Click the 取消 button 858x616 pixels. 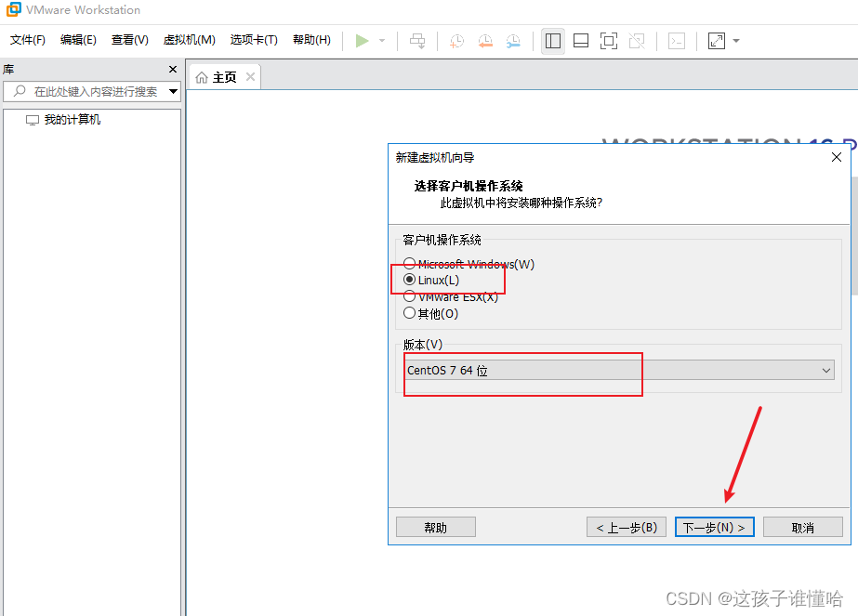point(803,528)
